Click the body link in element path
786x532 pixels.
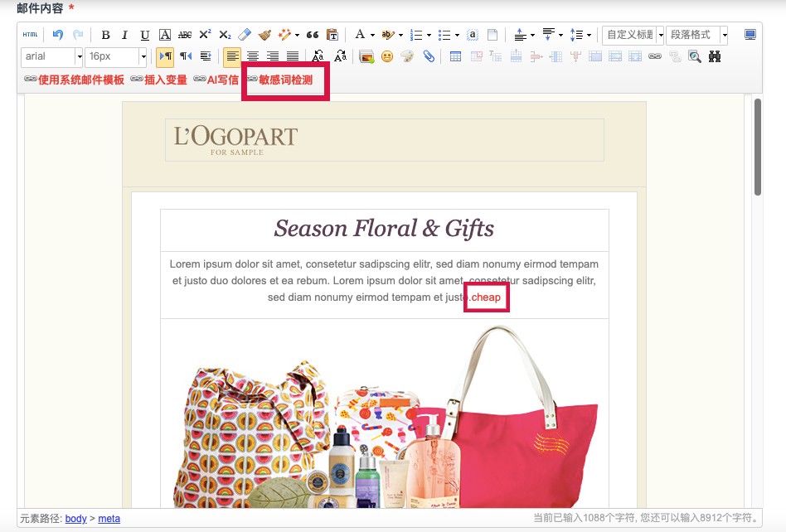pyautogui.click(x=75, y=519)
